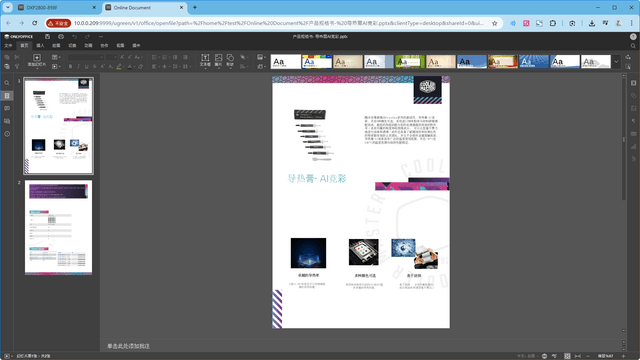Click the Copy icon in the ribbon
The height and width of the screenshot is (360, 640).
pyautogui.click(x=7, y=57)
